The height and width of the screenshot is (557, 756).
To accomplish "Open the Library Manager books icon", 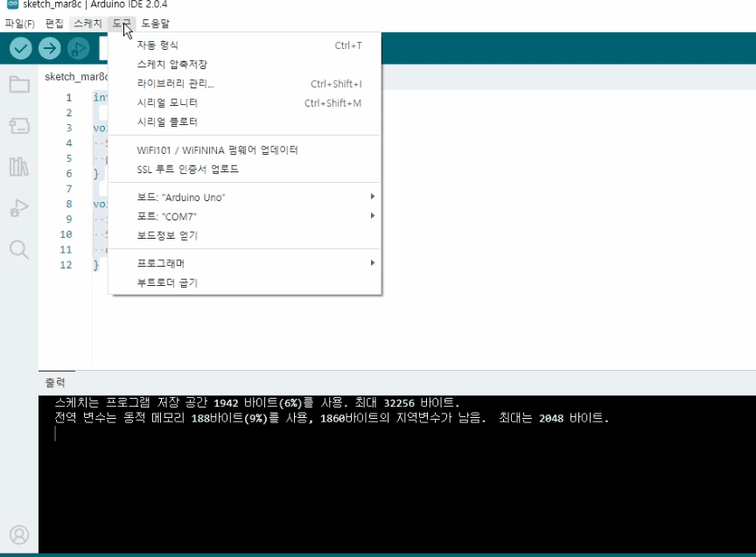I will click(x=19, y=167).
